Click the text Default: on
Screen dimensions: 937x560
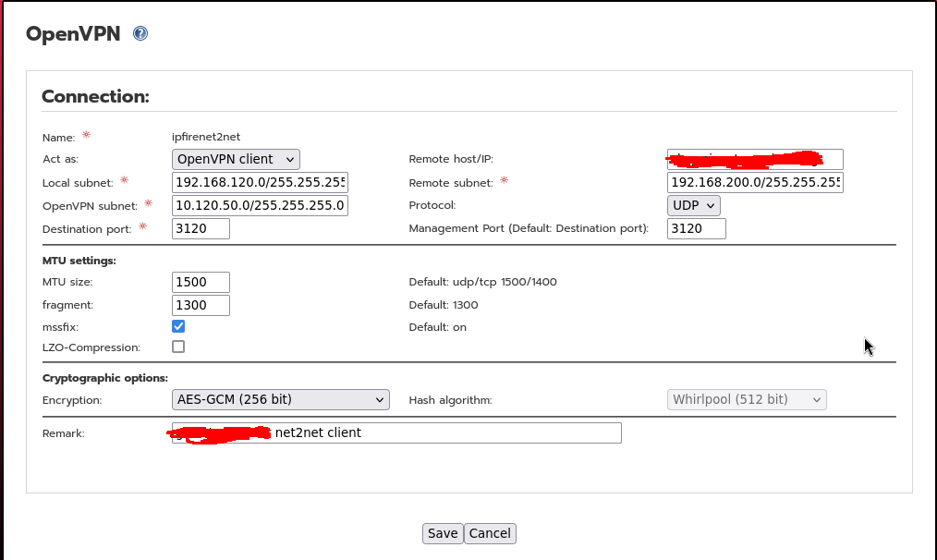click(x=437, y=327)
